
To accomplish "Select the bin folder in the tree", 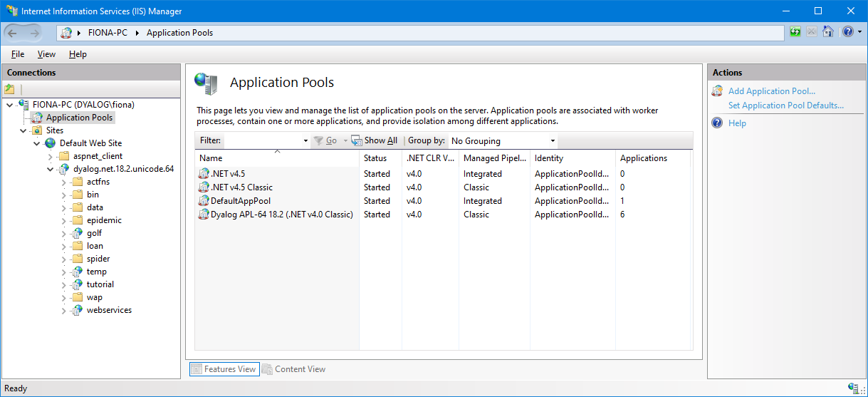I will pyautogui.click(x=93, y=195).
